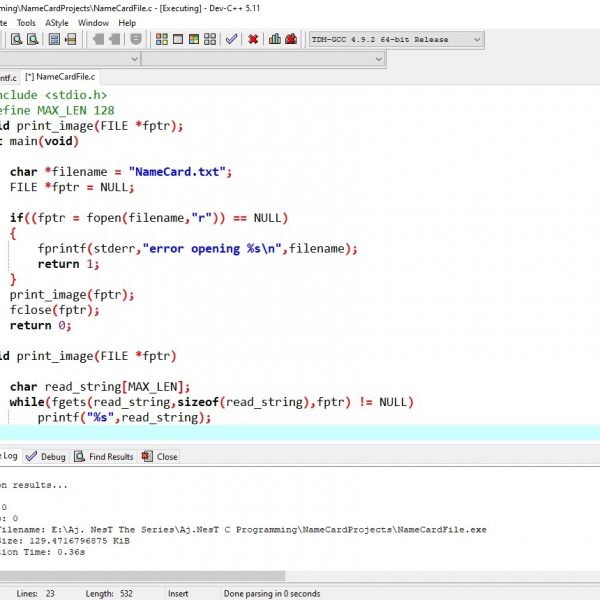This screenshot has height=600, width=600.
Task: Open the TDM-GCC compiler selection dropdown
Action: coord(476,40)
